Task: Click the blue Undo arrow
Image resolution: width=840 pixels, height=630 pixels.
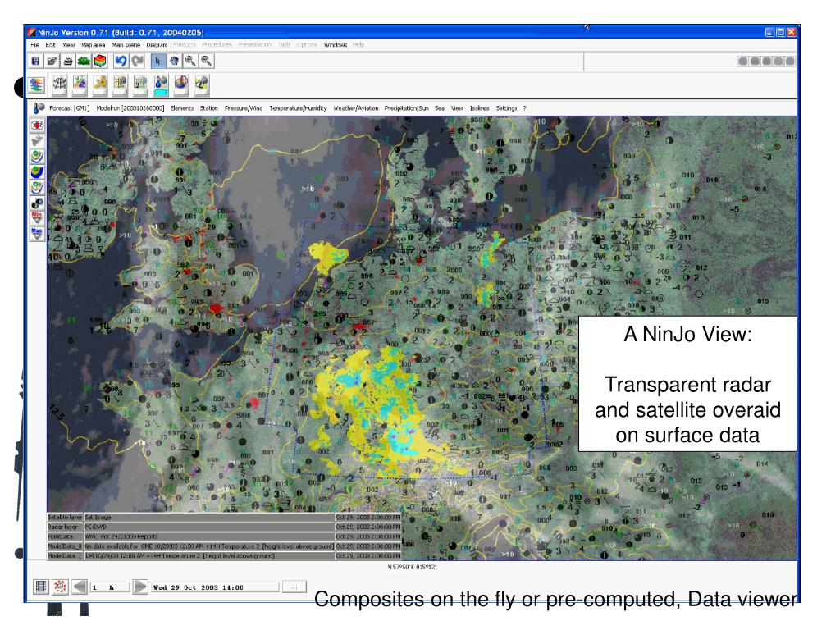Action: (121, 62)
